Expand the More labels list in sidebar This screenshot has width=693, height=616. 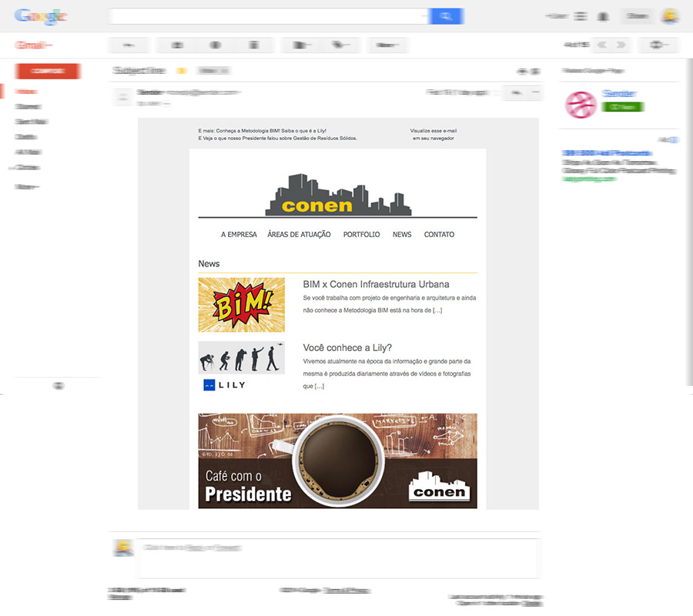(27, 187)
